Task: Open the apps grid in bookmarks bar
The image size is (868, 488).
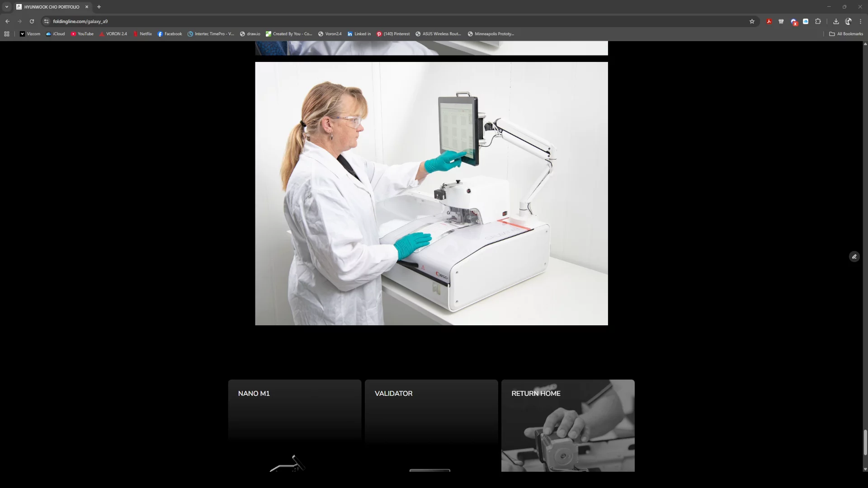Action: click(x=7, y=34)
